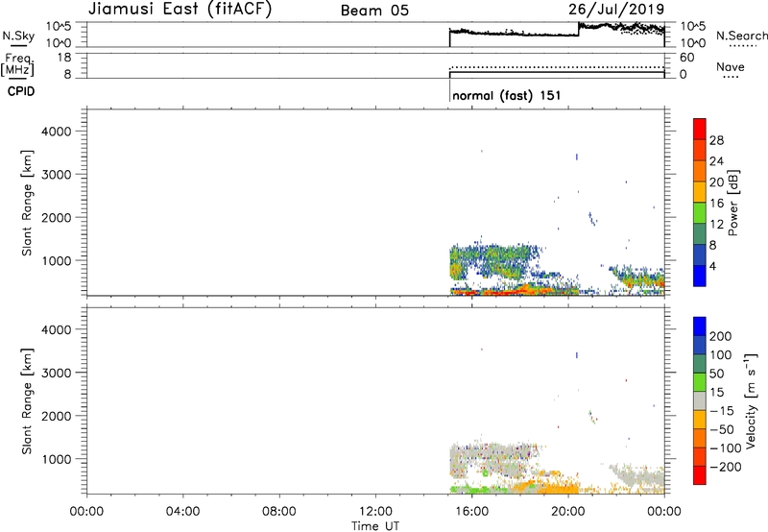Click the "24" value on Power colorbar
Screen dimensions: 768x532
point(716,161)
